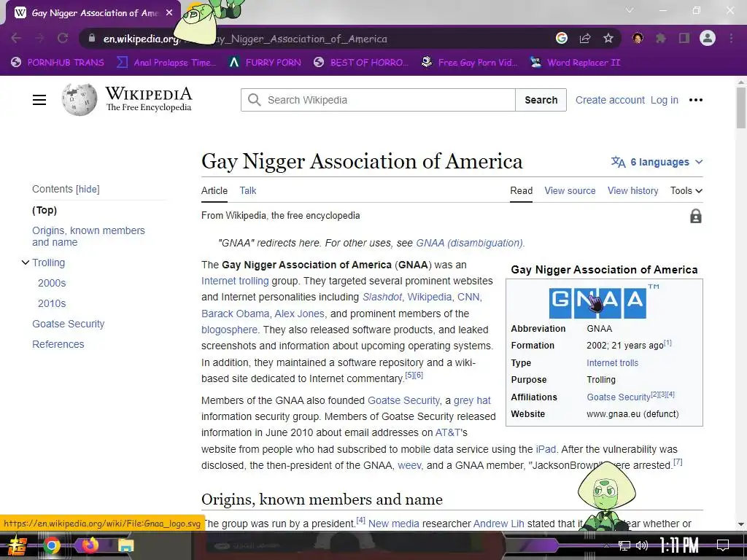Click the Internet trolls link in infobox
This screenshot has width=747, height=560.
(612, 363)
